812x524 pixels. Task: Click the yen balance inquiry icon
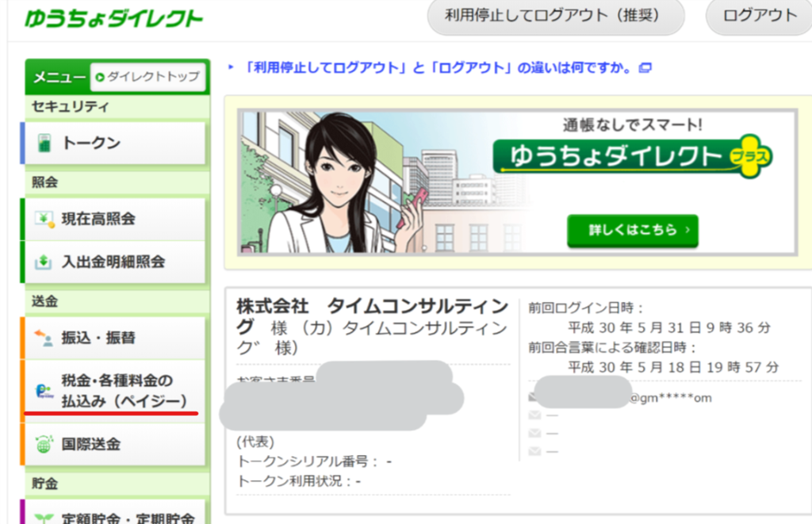(44, 219)
